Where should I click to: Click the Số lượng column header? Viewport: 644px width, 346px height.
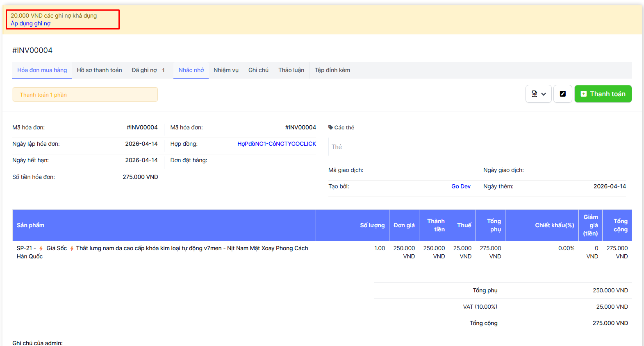[372, 225]
